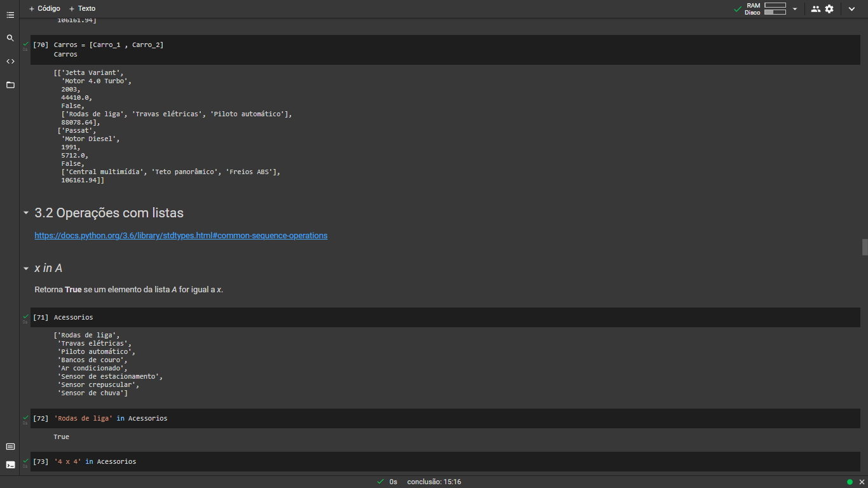Image resolution: width=868 pixels, height=488 pixels.
Task: Click the RAM Disco usage indicator
Action: pyautogui.click(x=766, y=9)
